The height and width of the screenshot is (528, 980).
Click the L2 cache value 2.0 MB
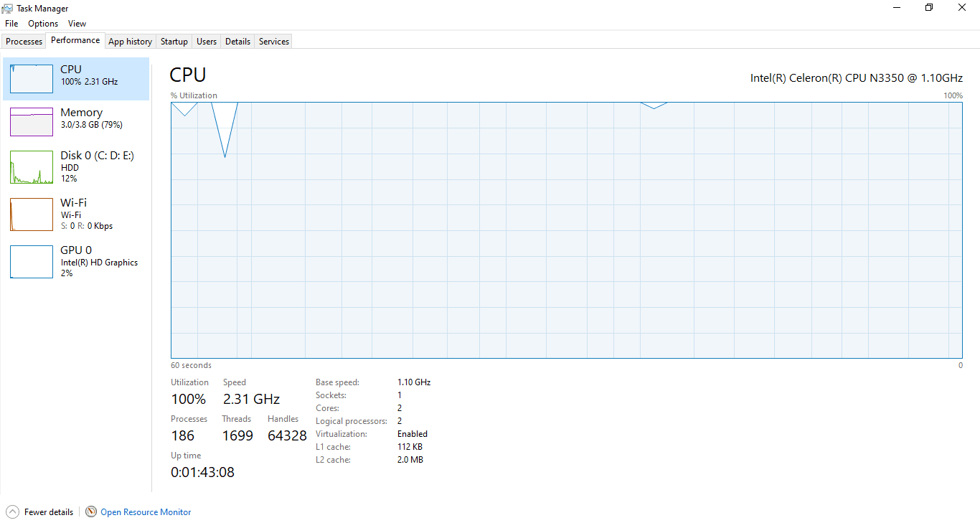click(x=410, y=460)
